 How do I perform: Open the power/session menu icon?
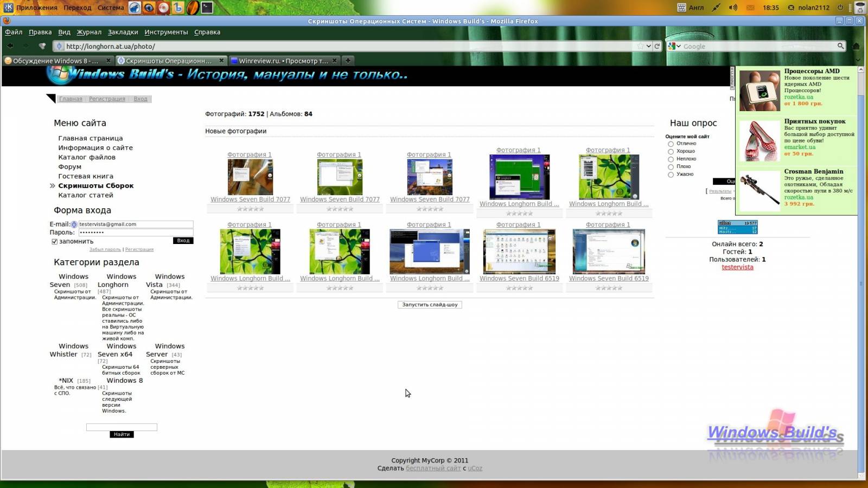(840, 7)
